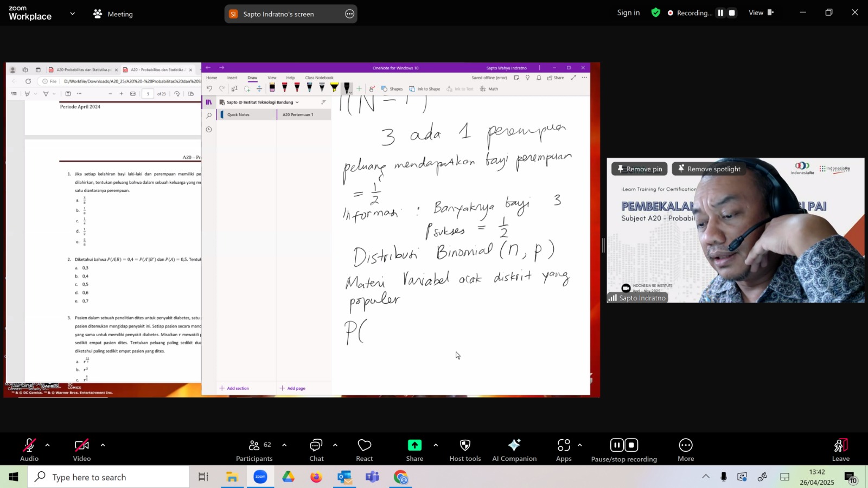Open the Meeting tab
The image size is (868, 488).
113,14
